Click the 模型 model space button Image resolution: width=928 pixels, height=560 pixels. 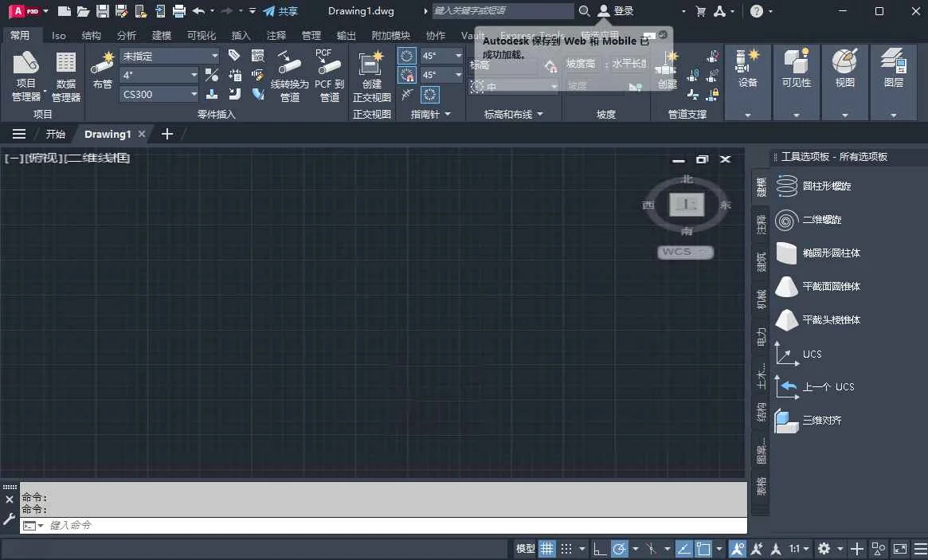[525, 549]
